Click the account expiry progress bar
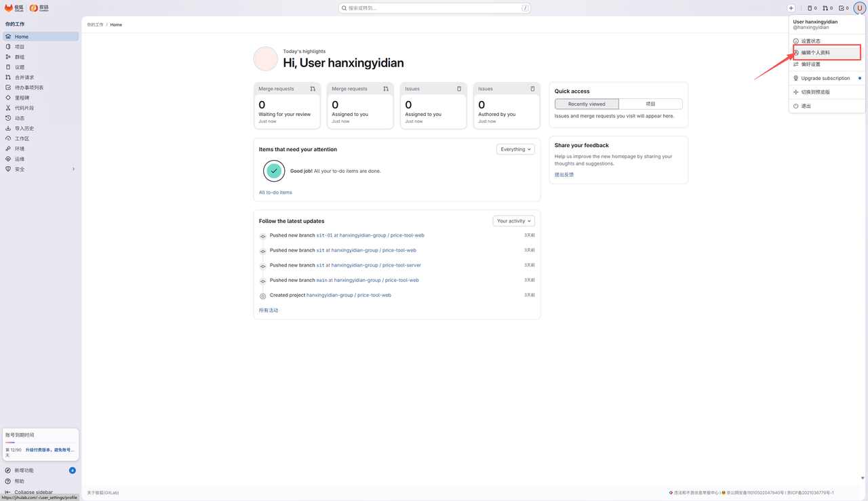Screen dimensions: 868x501 coord(41,443)
